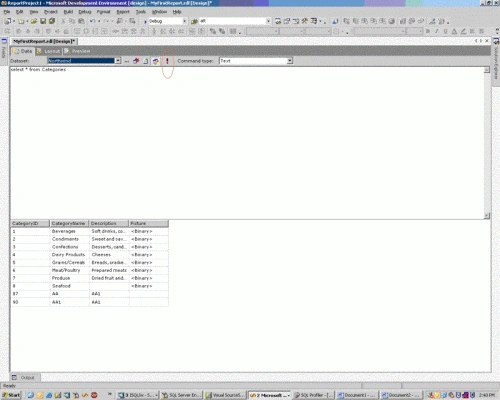500x400 pixels.
Task: Open the Tools menu
Action: (141, 12)
